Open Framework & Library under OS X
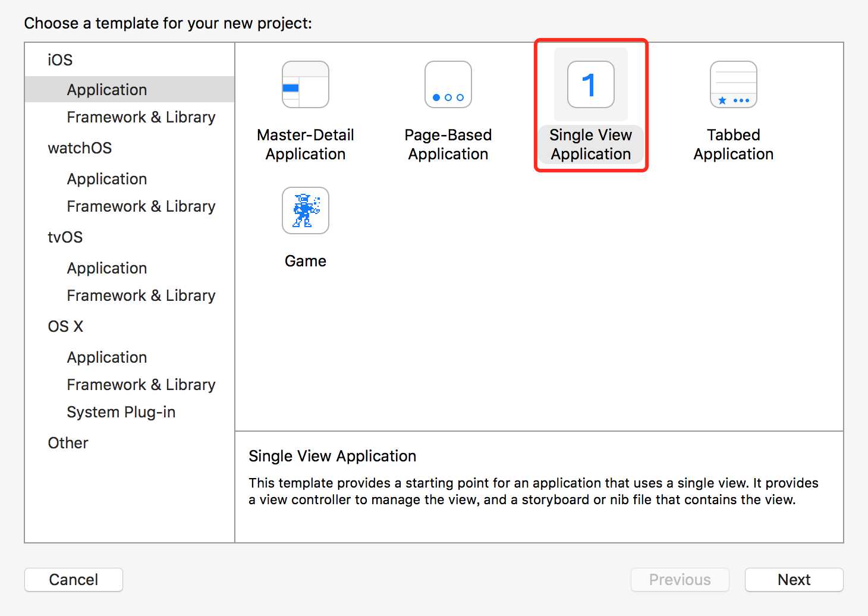Image resolution: width=868 pixels, height=616 pixels. (x=141, y=385)
